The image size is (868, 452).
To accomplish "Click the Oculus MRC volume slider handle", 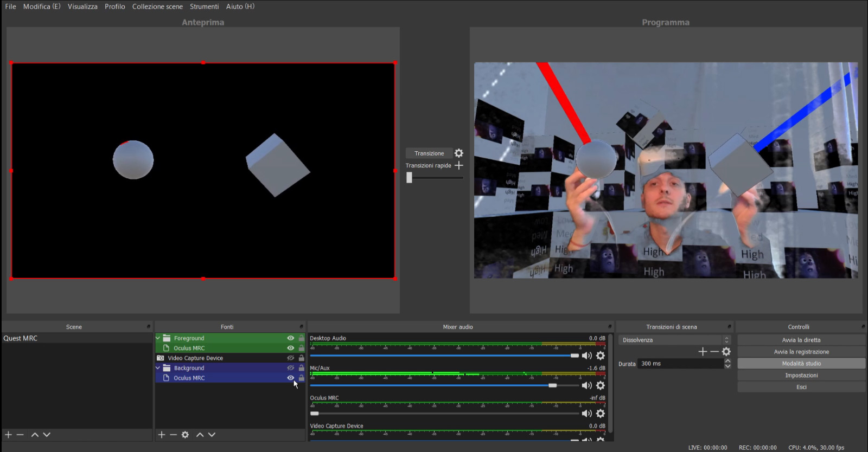I will coord(315,414).
